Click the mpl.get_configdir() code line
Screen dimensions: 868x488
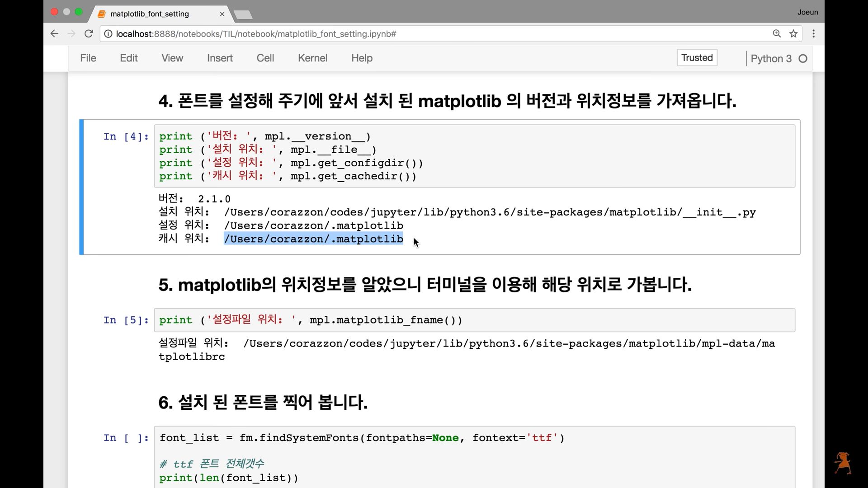(291, 163)
